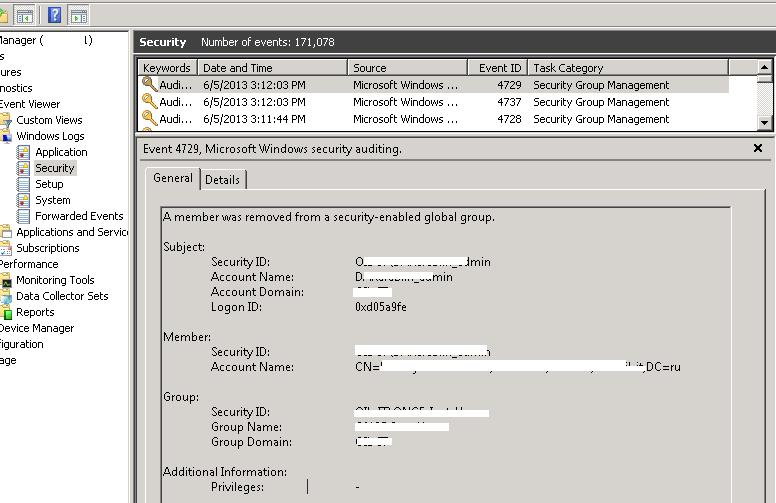Image resolution: width=776 pixels, height=503 pixels.
Task: Close the event preview pane
Action: tap(757, 148)
